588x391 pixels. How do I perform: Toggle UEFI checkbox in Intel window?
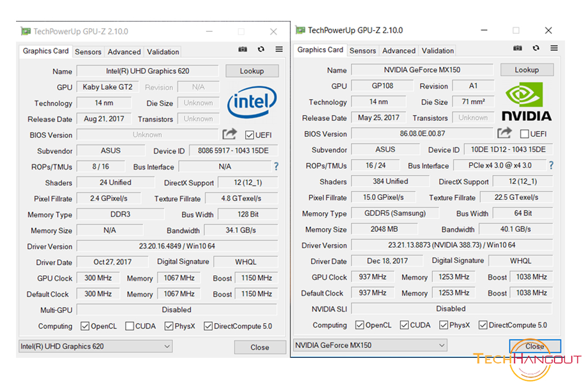250,135
